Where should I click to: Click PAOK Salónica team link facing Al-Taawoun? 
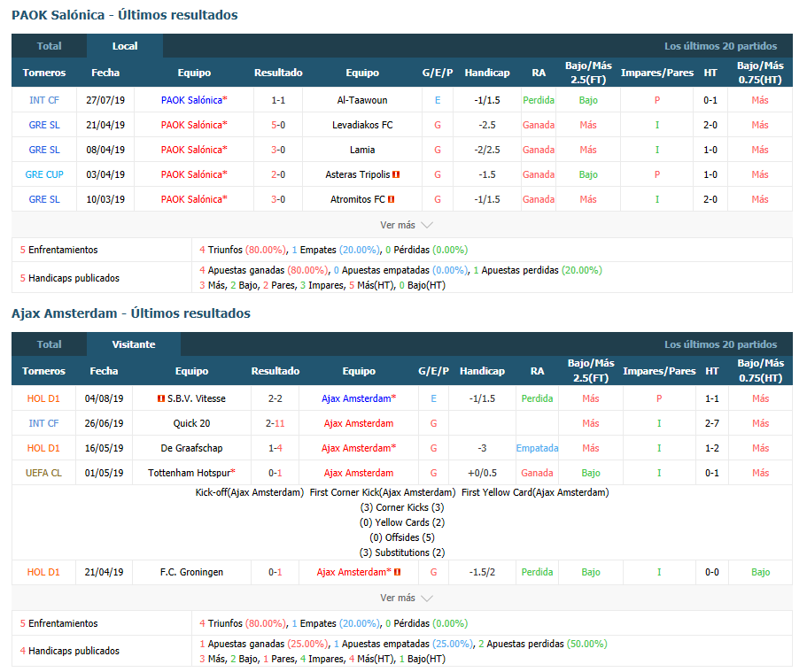pos(194,100)
